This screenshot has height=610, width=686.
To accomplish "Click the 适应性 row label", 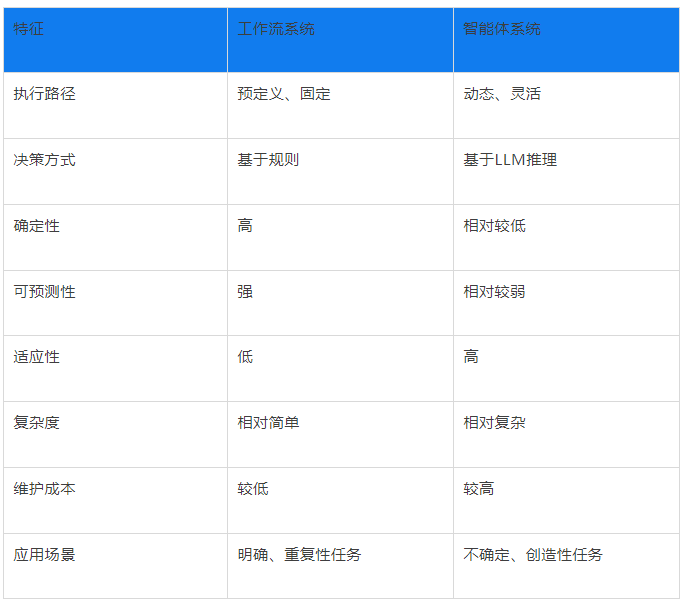I will pyautogui.click(x=116, y=369).
